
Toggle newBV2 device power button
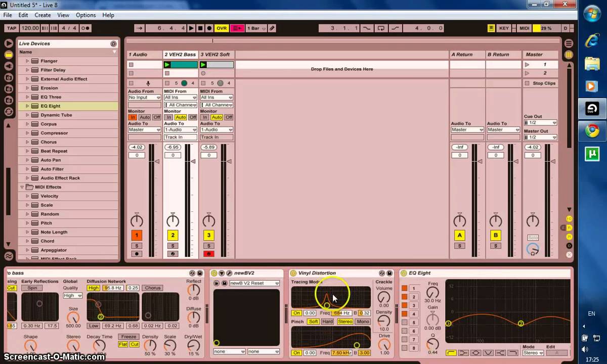tap(214, 273)
